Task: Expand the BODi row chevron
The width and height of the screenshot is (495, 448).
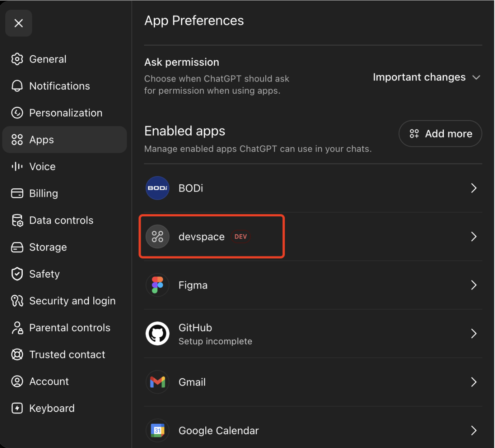Action: (x=473, y=188)
